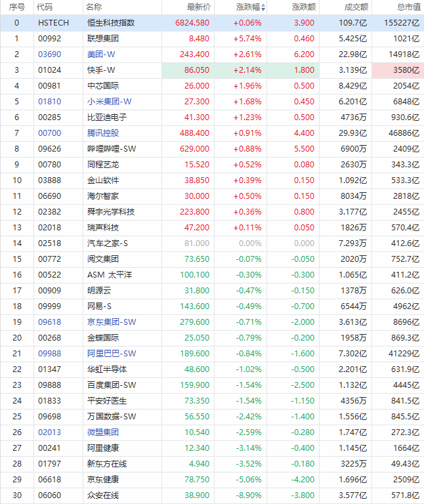Click 联想集团 change +5.74%
This screenshot has height=504, width=424.
[x=247, y=39]
